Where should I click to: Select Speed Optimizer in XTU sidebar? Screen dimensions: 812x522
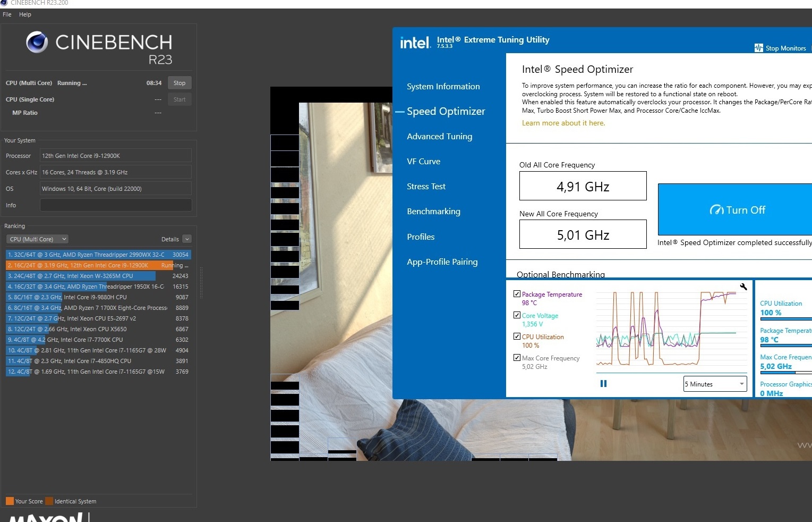tap(446, 111)
